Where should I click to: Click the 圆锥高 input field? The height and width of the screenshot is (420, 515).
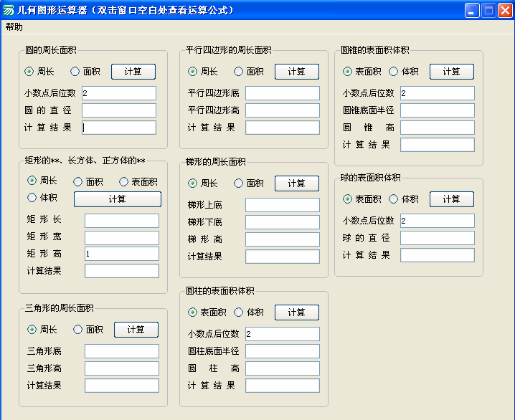tap(438, 128)
